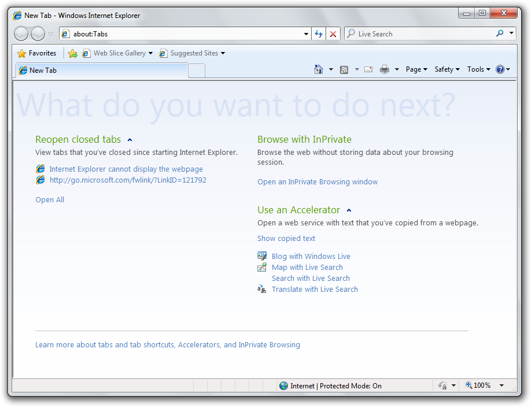Expand the Print options dropdown arrow
This screenshot has width=532, height=408.
click(x=397, y=69)
